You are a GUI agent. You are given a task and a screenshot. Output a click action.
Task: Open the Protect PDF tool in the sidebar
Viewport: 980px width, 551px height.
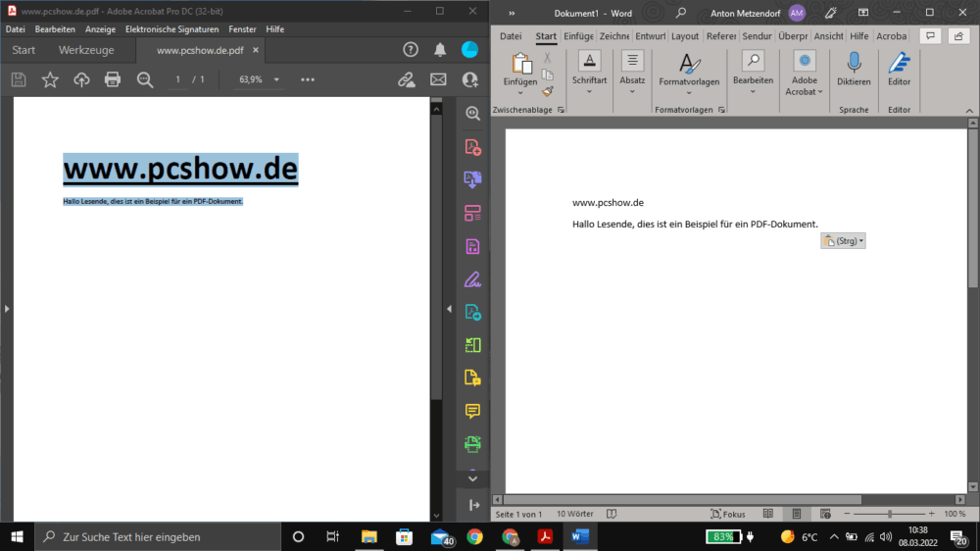point(473,377)
